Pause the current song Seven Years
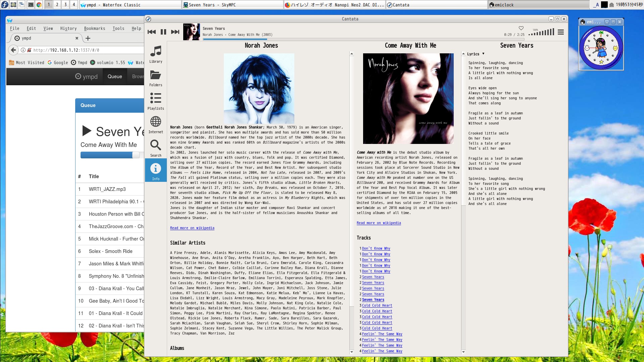 coord(163,32)
